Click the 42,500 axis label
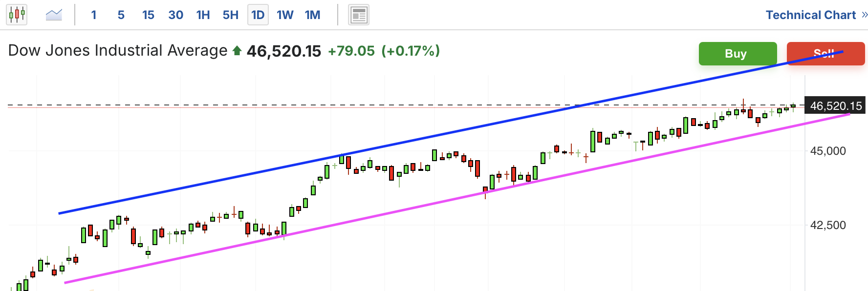868x291 pixels. click(828, 225)
